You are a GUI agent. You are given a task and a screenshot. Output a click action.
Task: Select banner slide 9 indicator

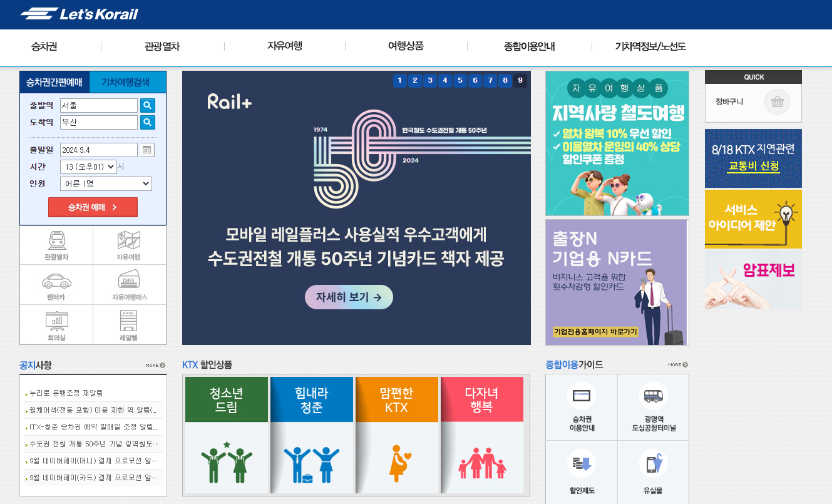520,80
